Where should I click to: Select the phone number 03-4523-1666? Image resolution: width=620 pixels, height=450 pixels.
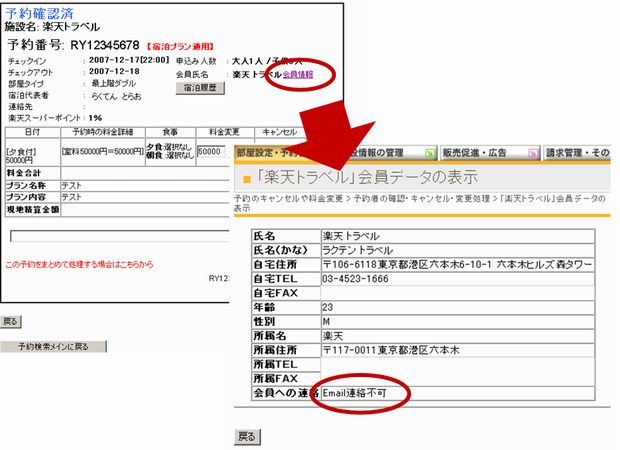355,279
